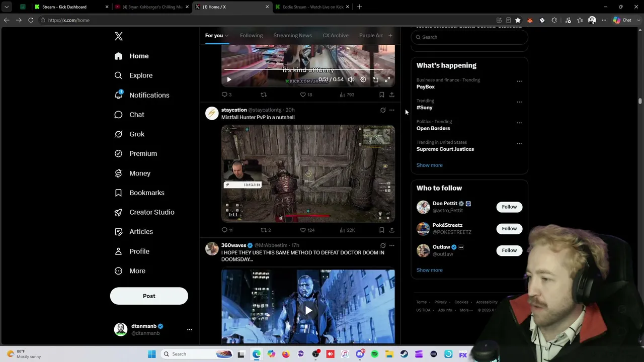View analytics for post with 793 views
The height and width of the screenshot is (362, 644).
pos(347,95)
